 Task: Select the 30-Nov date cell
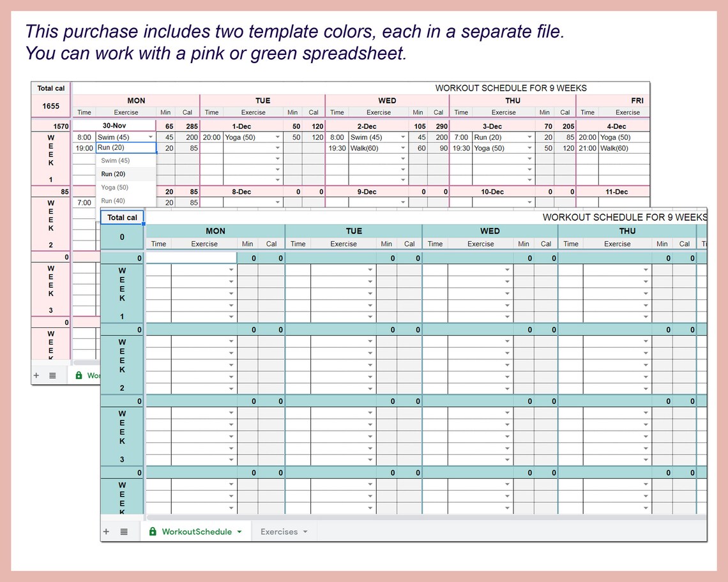(x=114, y=126)
